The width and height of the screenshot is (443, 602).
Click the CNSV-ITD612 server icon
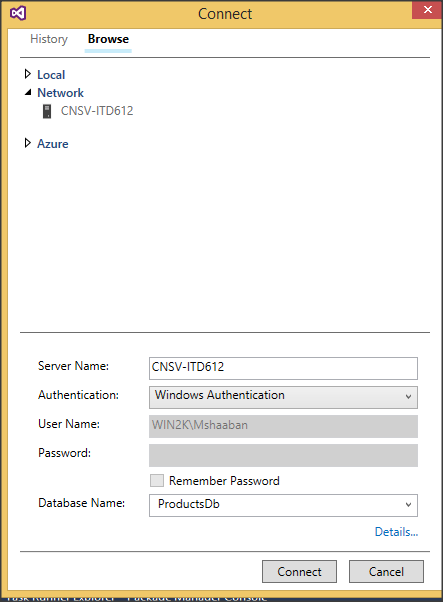click(47, 111)
